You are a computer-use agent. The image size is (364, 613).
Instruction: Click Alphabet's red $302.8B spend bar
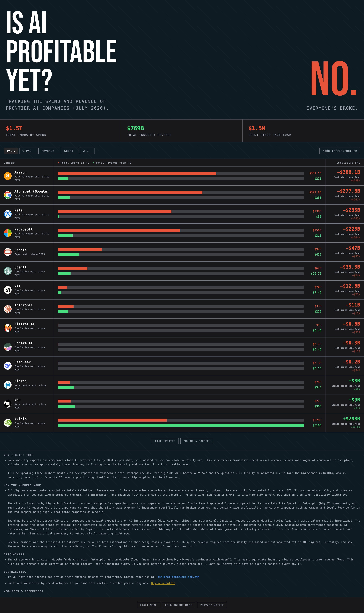coord(130,193)
